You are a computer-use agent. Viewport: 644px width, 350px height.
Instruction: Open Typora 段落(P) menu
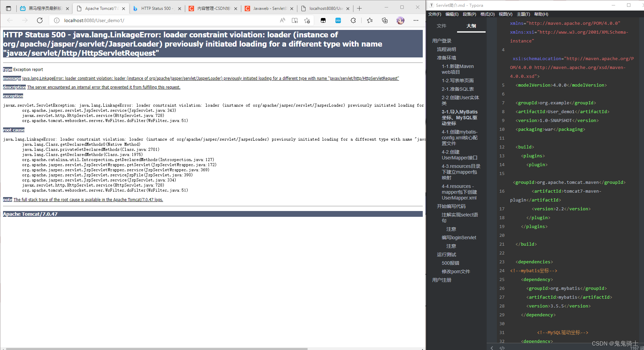(x=469, y=14)
